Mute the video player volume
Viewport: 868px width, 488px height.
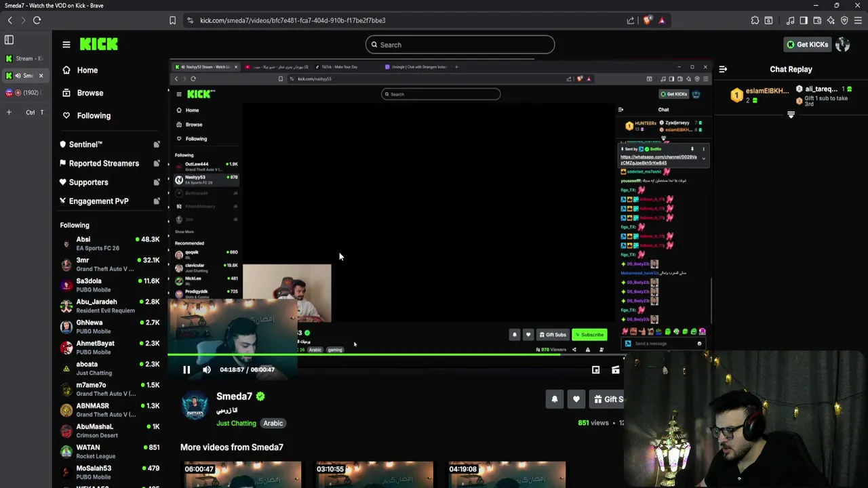pos(207,370)
